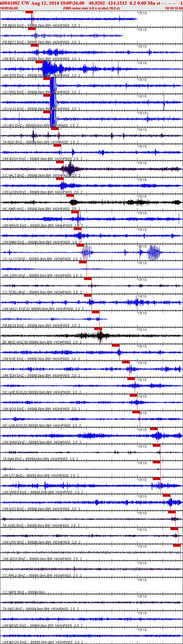Viewport: 183px width, 644px height.
Task: Select the BK MOD HHZ 00 label
Action: (x=42, y=342)
